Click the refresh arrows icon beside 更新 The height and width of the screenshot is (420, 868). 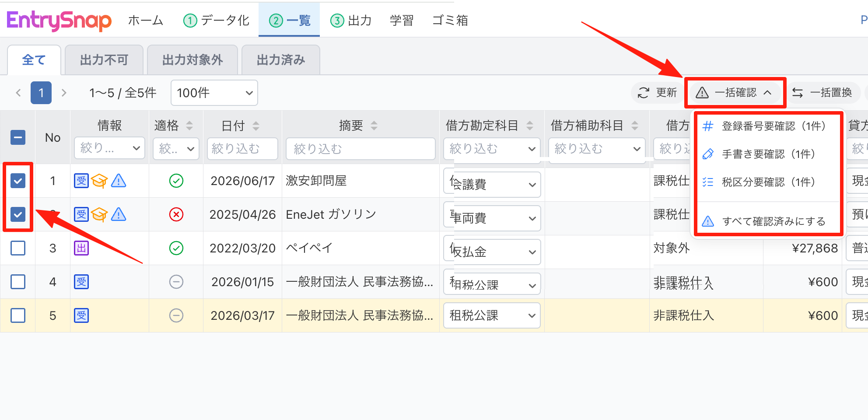643,93
